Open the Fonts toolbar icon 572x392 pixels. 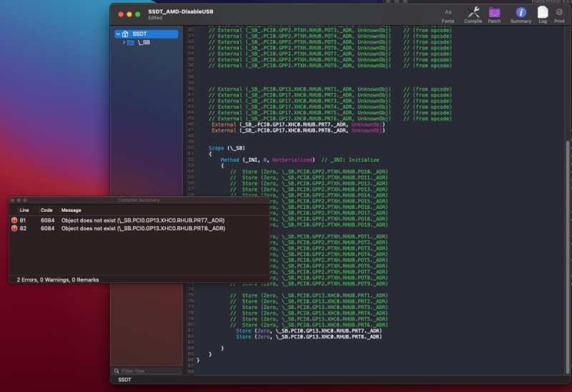(448, 12)
